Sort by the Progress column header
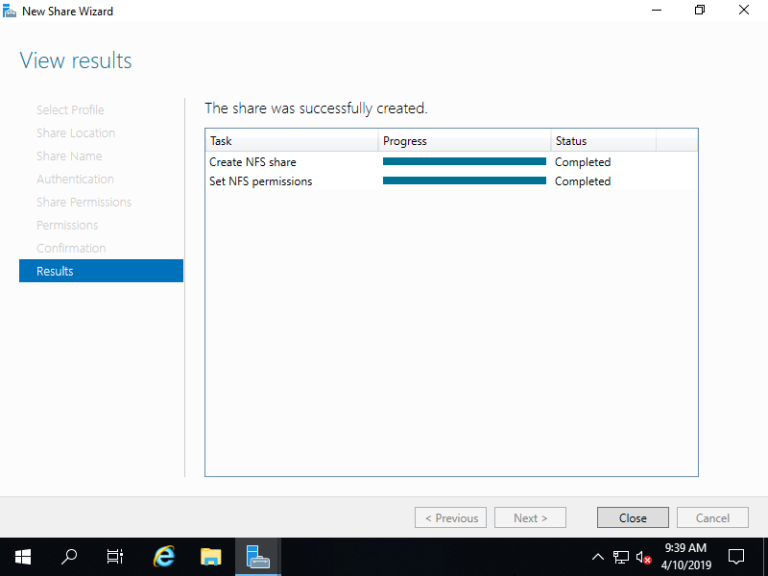Screen dimensions: 768x576 [x=464, y=141]
